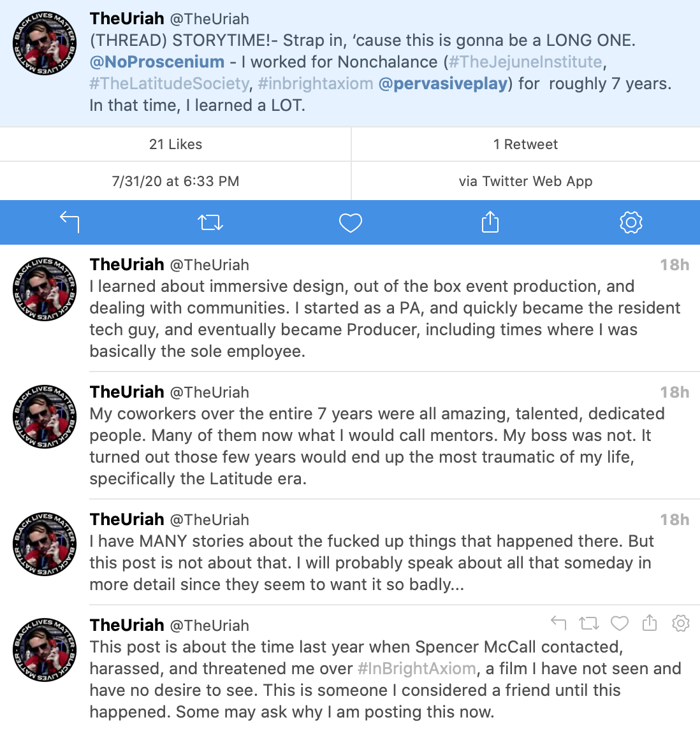Screen dimensions: 700x729
Task: Click the TheUriah name on the coworkers tweet
Action: pyautogui.click(x=127, y=392)
